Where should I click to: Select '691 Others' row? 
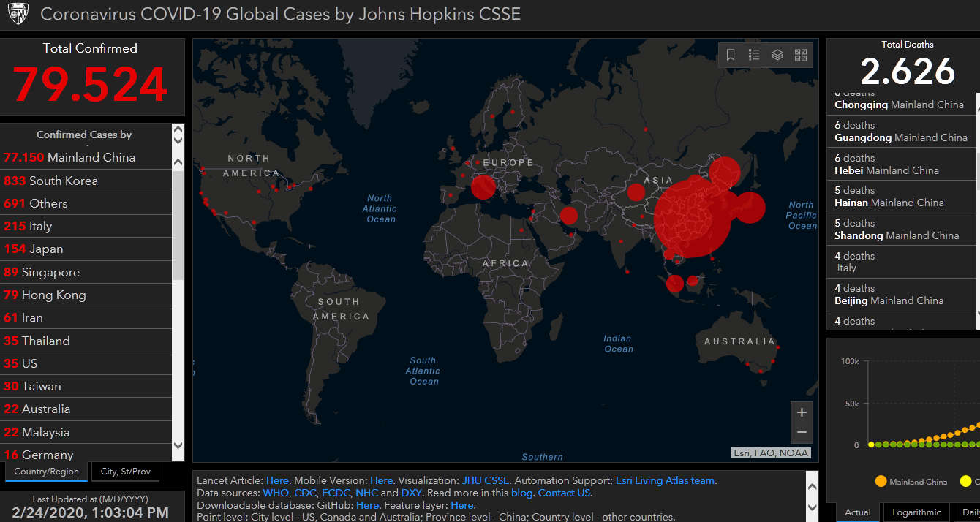click(x=86, y=203)
